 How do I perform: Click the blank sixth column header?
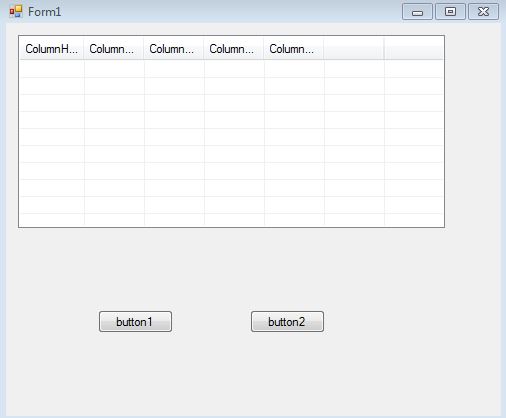[x=354, y=49]
